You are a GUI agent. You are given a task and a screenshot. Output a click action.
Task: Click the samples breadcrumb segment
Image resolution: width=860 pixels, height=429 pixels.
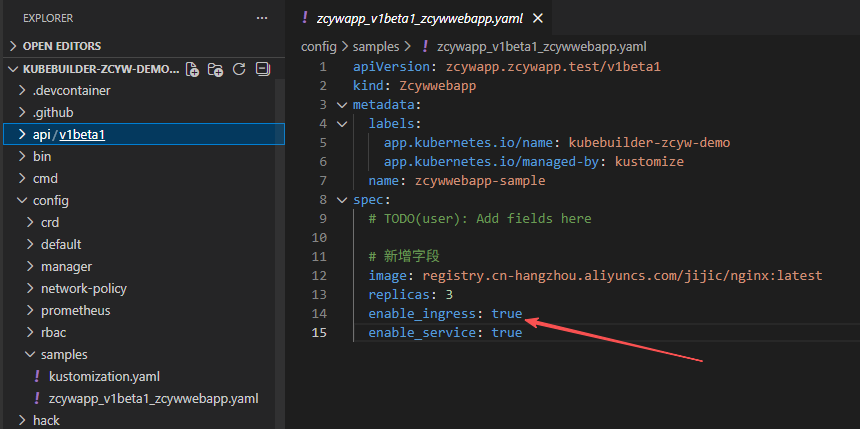point(374,46)
